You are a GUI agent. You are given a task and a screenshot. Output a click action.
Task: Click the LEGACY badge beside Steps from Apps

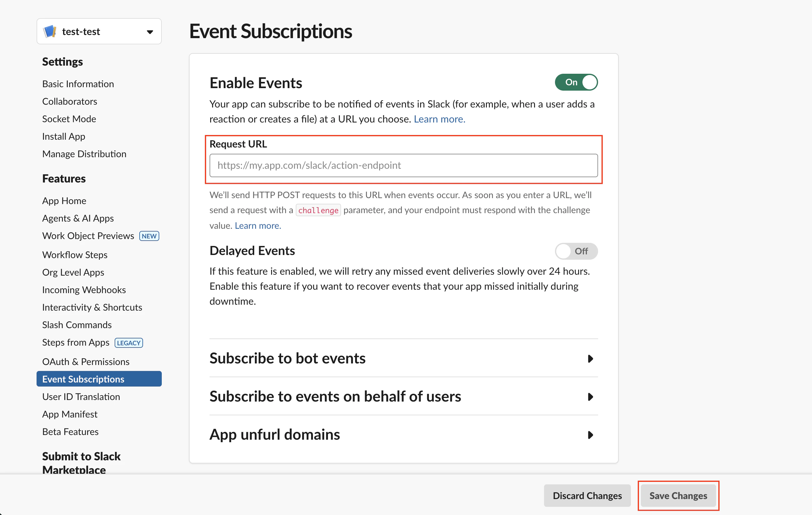click(129, 343)
